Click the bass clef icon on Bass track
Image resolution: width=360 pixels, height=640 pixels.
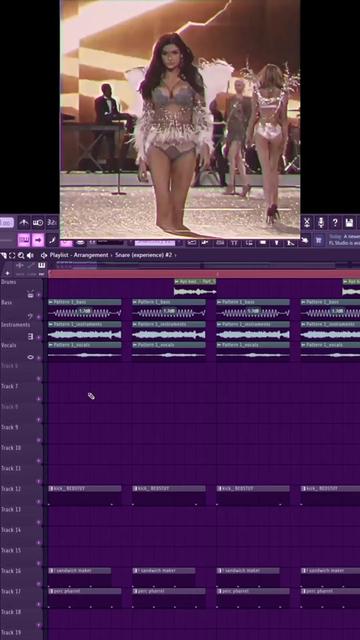[30, 316]
